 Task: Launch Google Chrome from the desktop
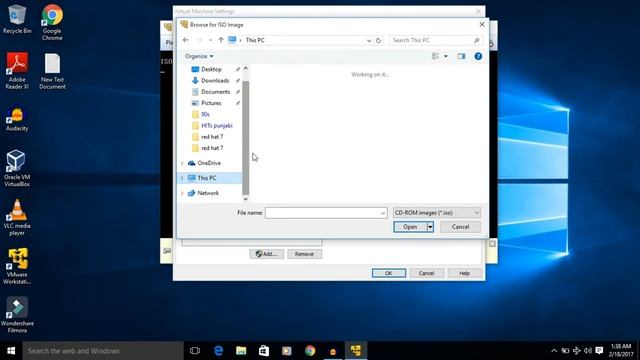(x=52, y=22)
